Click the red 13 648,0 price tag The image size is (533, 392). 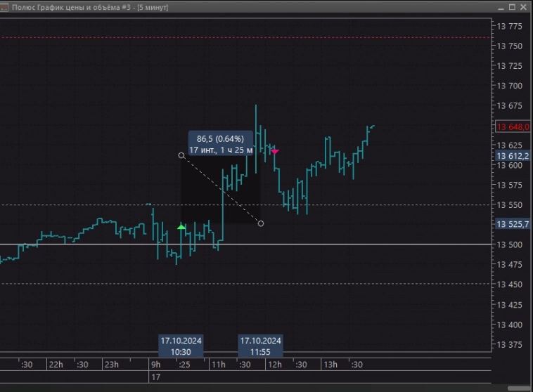[513, 127]
